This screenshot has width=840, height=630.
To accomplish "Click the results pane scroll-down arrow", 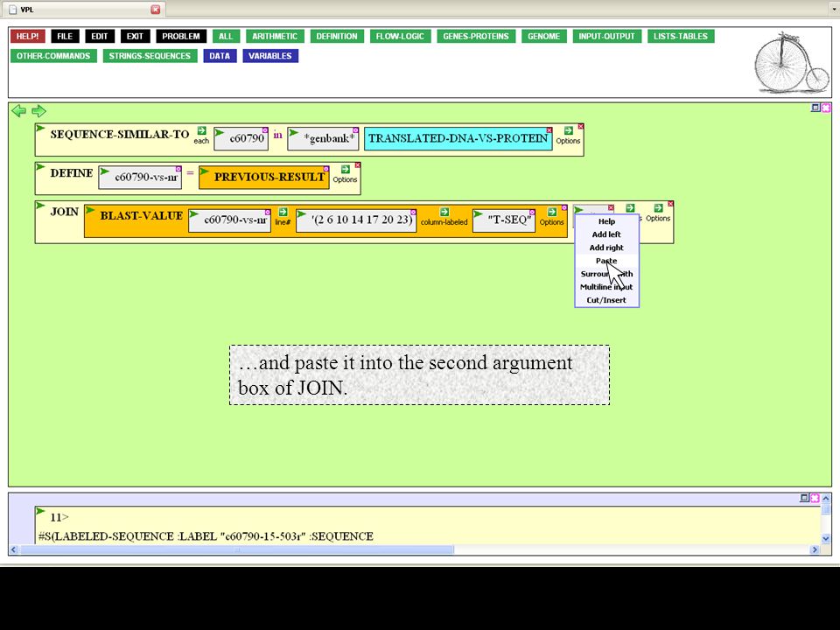I will click(825, 538).
